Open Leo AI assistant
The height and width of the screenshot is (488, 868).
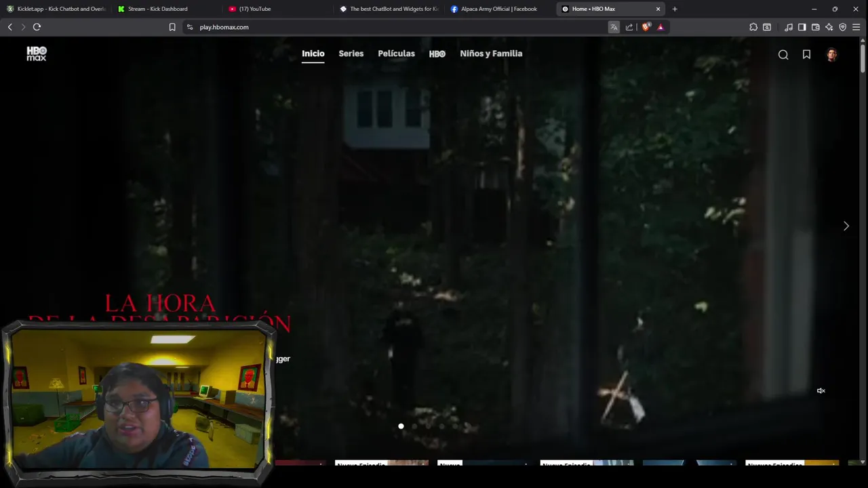coord(829,27)
